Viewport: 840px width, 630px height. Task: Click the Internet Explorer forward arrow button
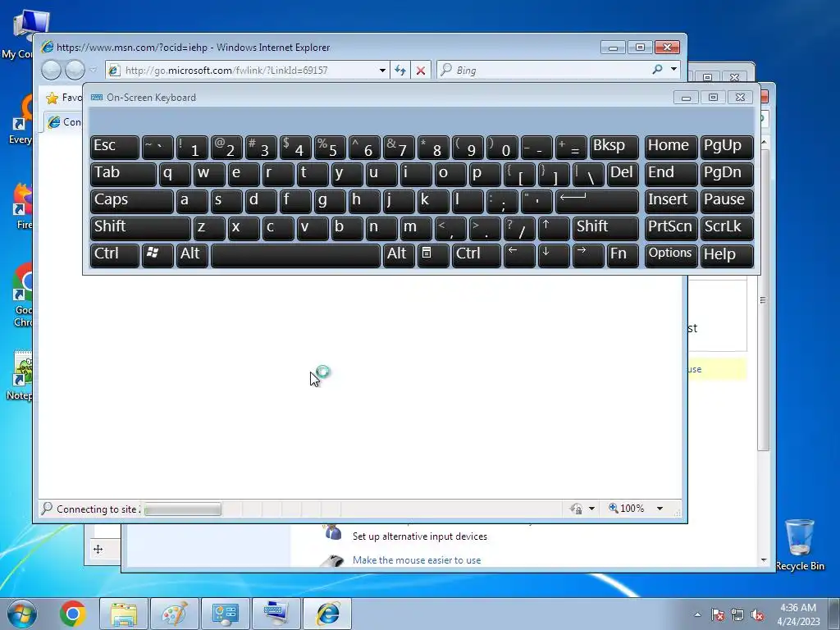click(x=75, y=71)
